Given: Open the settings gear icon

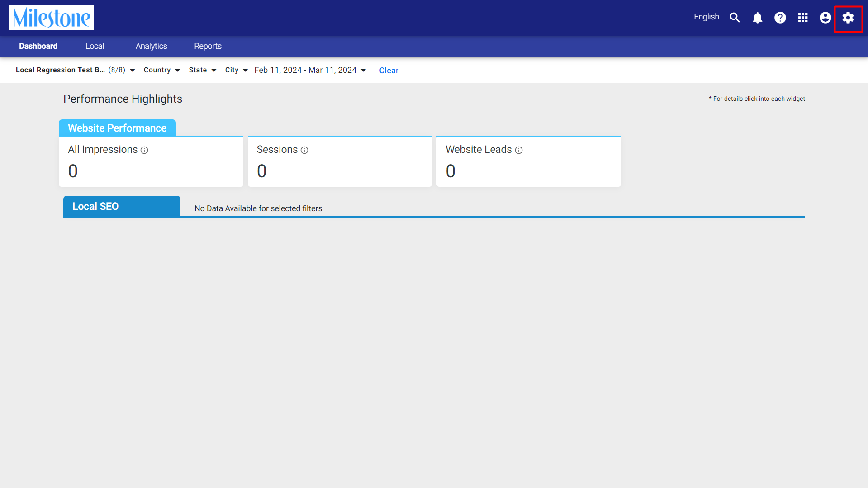Looking at the screenshot, I should pos(848,18).
